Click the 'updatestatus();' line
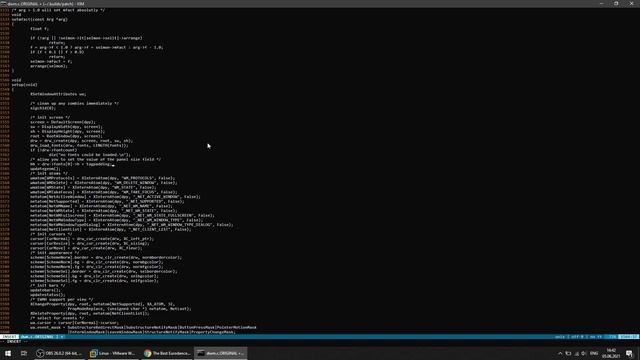Viewport: 640px width, 360px height. (47, 294)
